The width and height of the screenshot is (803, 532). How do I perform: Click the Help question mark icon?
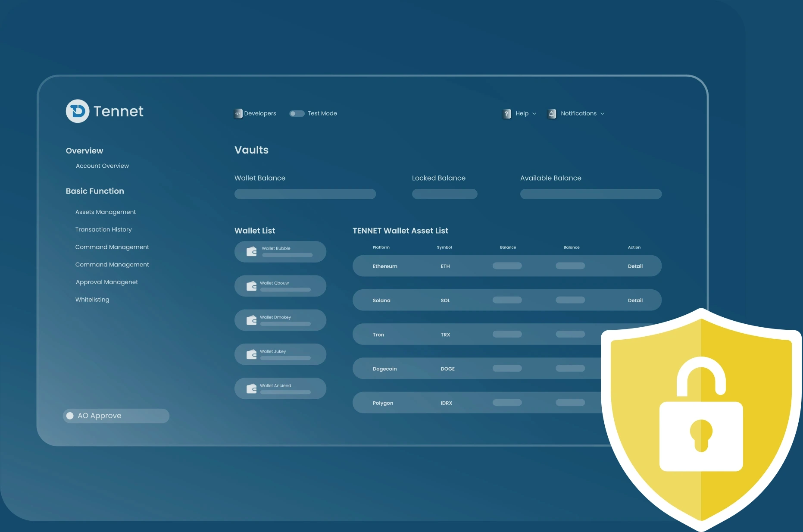coord(507,113)
